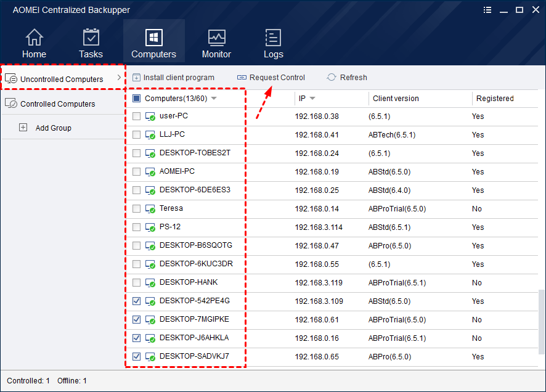The height and width of the screenshot is (392, 546).
Task: Click the computer icon next to DESKTOP-6DE6ES3
Action: (x=150, y=190)
